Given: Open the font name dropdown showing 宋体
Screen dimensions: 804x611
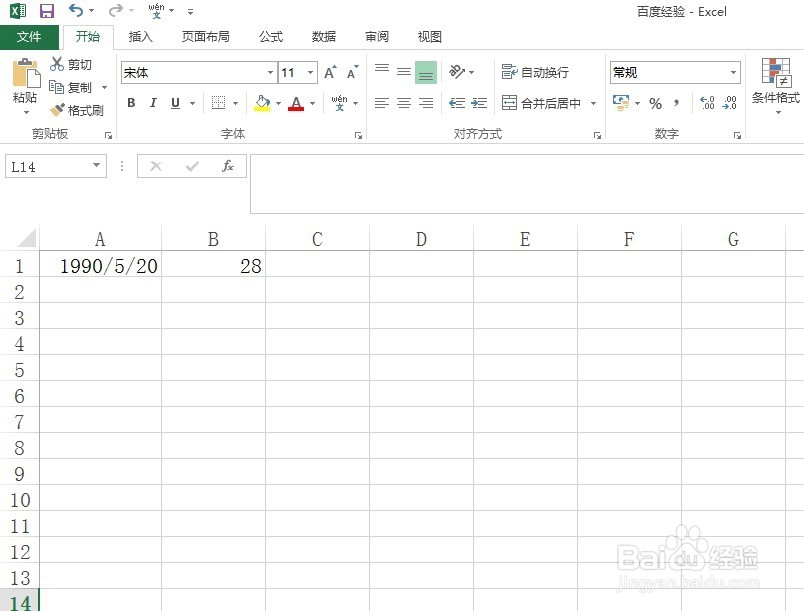Looking at the screenshot, I should [269, 72].
